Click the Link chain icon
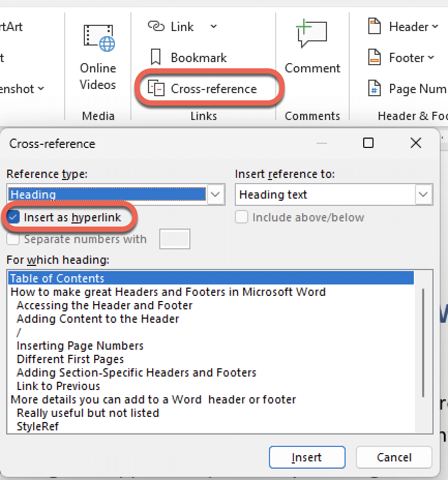 coord(156,26)
